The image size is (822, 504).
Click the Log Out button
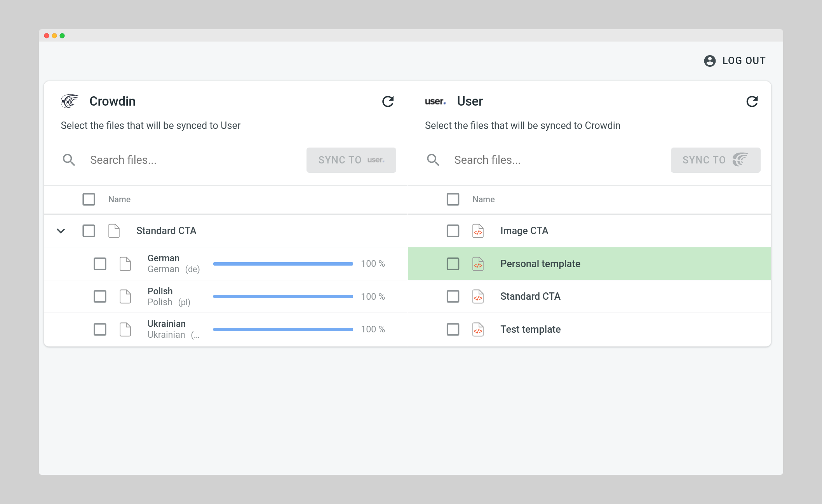(x=735, y=61)
